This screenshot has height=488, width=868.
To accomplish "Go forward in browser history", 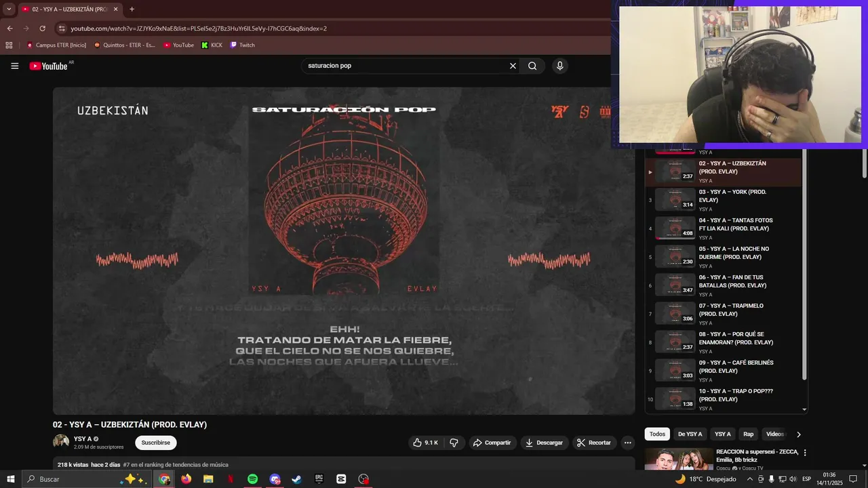I will 26,28.
